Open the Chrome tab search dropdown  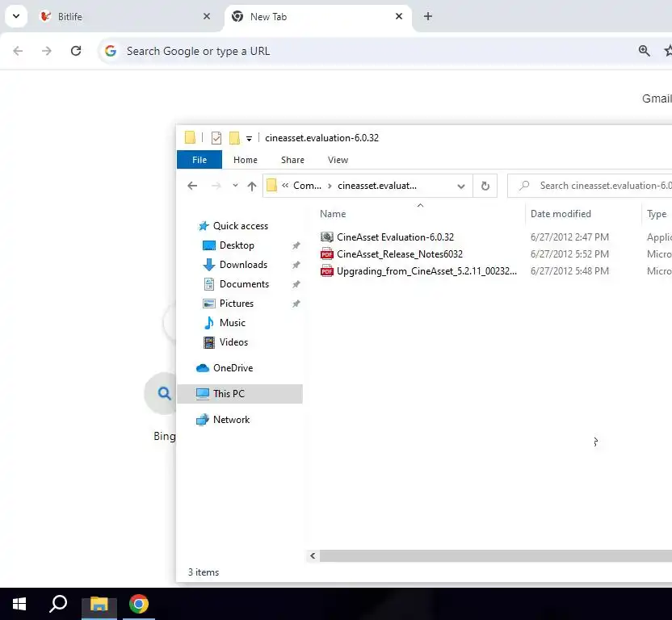click(16, 16)
